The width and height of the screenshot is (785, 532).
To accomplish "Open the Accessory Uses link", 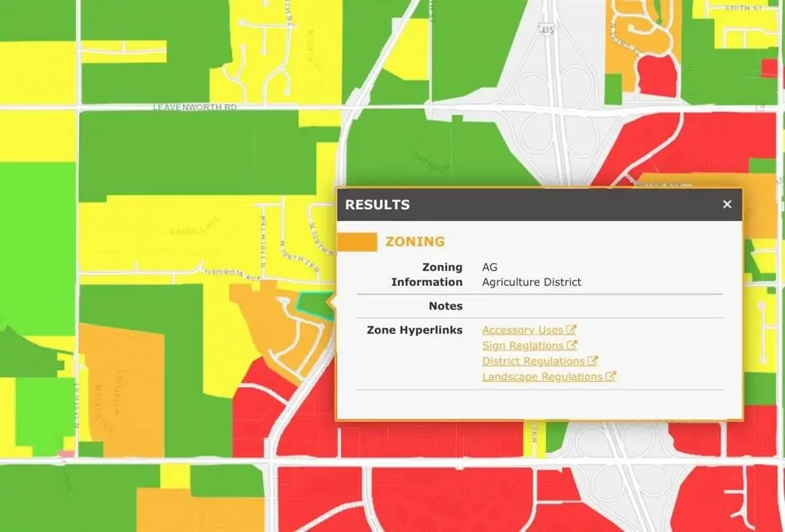I will [522, 330].
